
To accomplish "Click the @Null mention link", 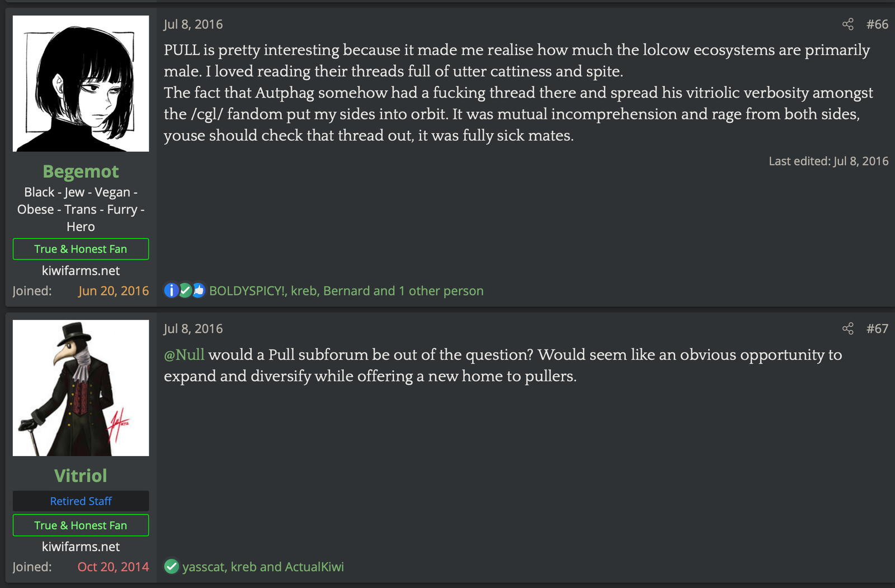I will click(x=184, y=354).
